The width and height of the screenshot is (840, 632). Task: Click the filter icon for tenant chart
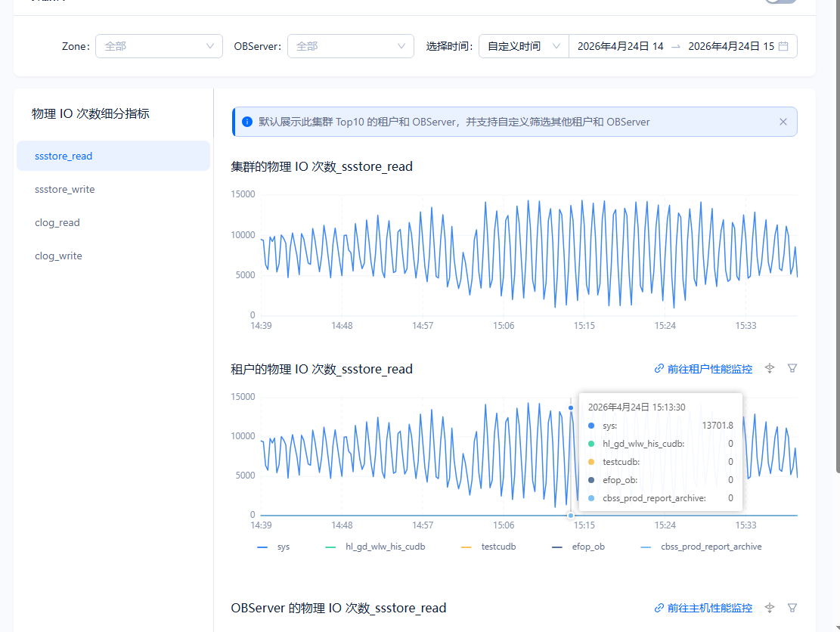(x=792, y=368)
